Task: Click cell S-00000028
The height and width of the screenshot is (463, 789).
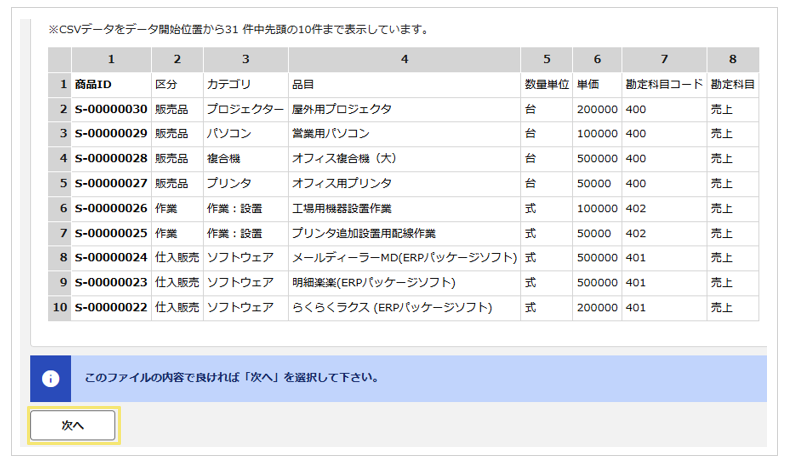Action: tap(111, 159)
